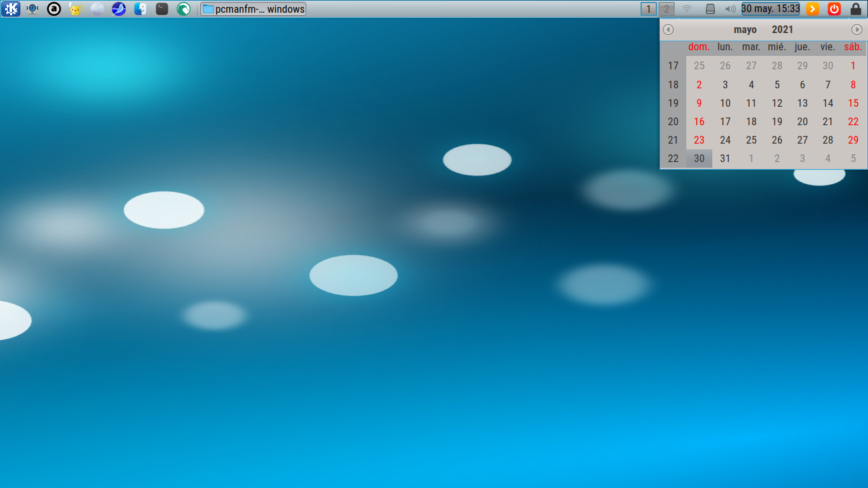Click the 'mié.' weekday header
This screenshot has height=488, width=868.
tap(777, 47)
